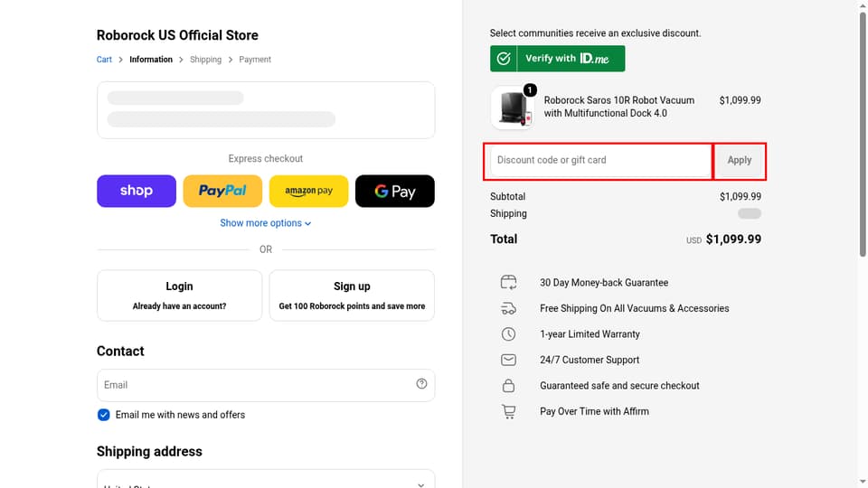
Task: Click the Roborock Saros 10R product name
Action: pyautogui.click(x=618, y=107)
